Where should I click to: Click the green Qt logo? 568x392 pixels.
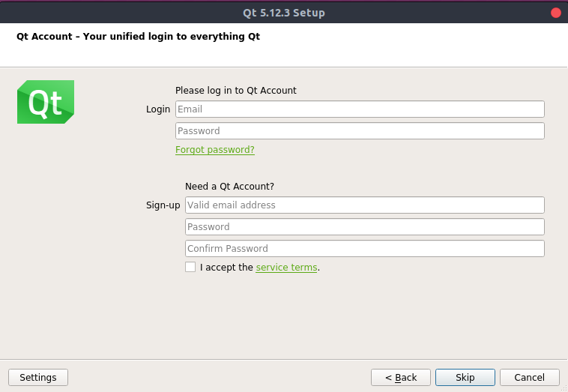point(46,102)
